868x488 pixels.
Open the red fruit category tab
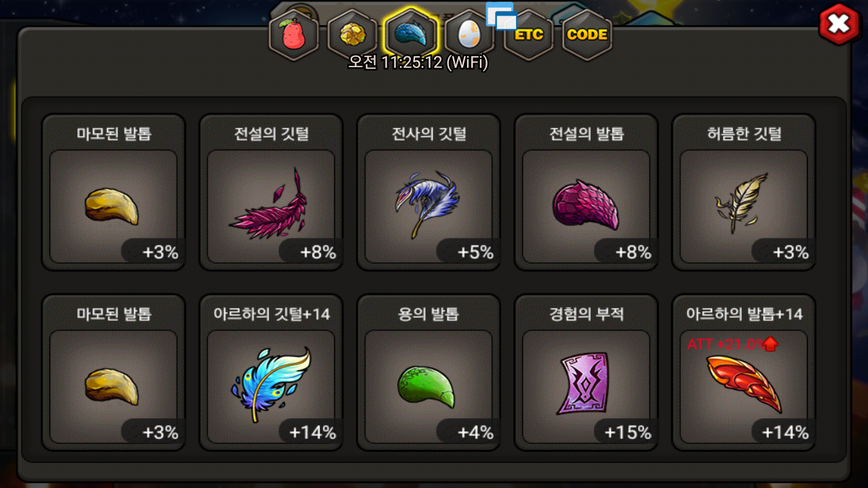click(x=294, y=35)
